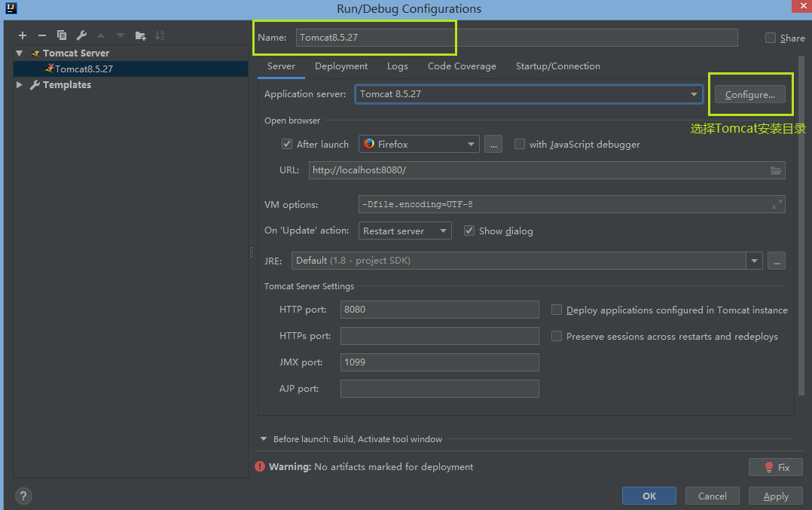
Task: Open edit defaults with the wrench icon
Action: [81, 35]
